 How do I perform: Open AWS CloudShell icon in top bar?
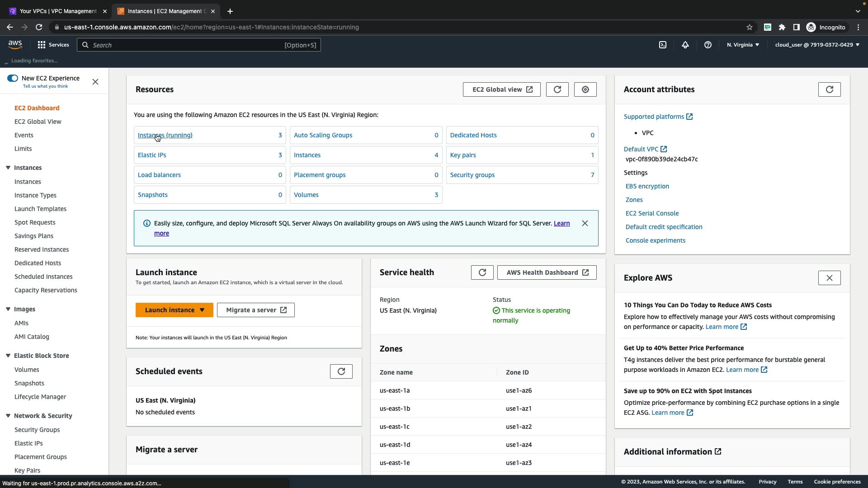(x=662, y=45)
